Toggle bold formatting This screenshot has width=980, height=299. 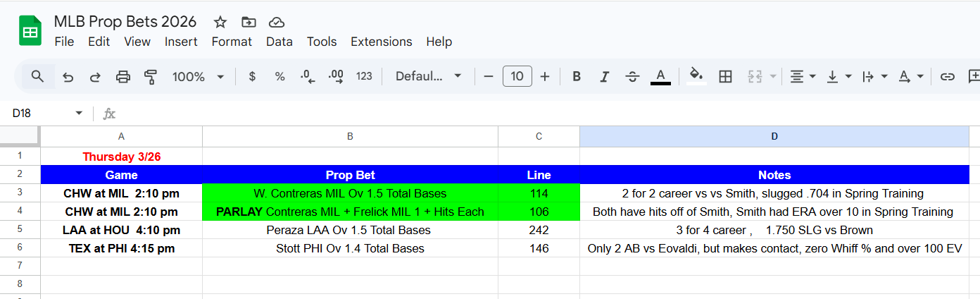pyautogui.click(x=577, y=77)
